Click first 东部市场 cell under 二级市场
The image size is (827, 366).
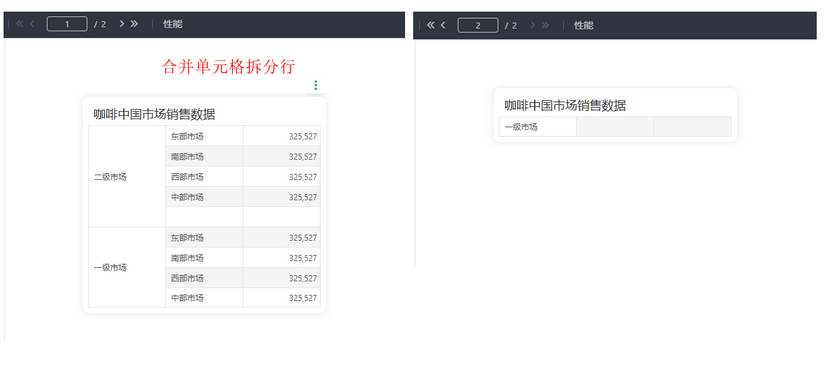coord(205,136)
